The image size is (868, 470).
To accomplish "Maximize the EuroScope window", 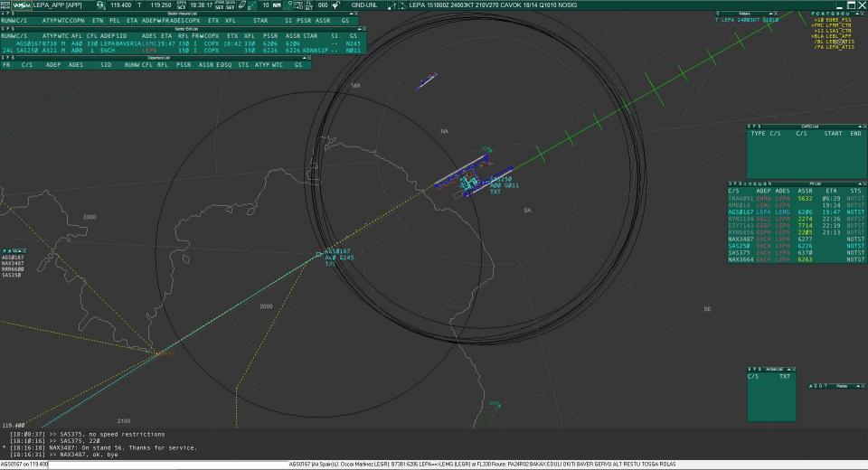I will pyautogui.click(x=852, y=5).
